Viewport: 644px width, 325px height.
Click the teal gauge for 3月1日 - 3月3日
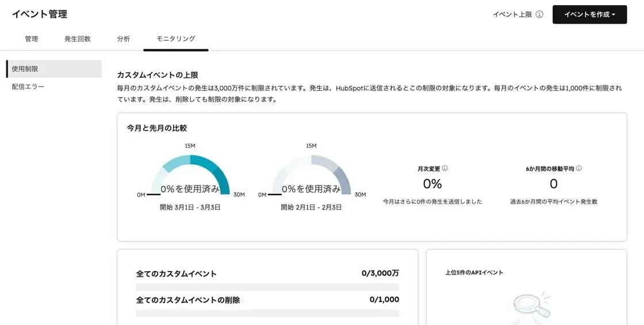click(190, 175)
